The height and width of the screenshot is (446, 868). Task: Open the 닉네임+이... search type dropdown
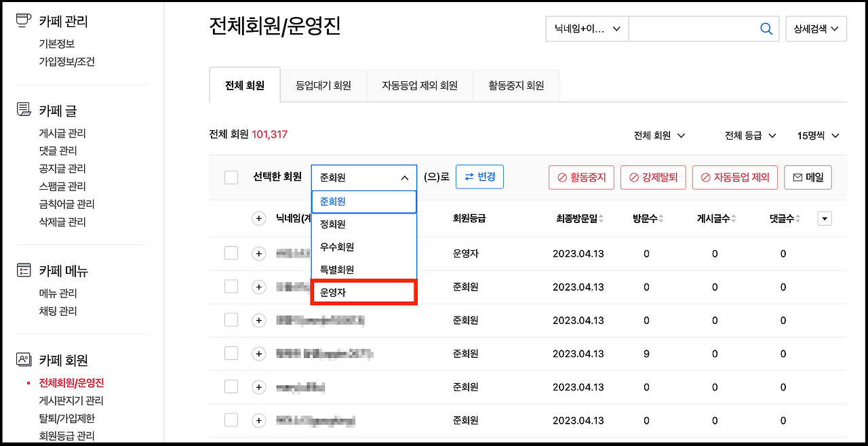[x=587, y=28]
